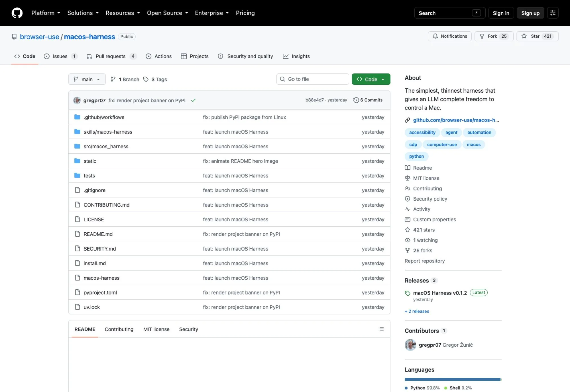The height and width of the screenshot is (392, 570).
Task: Select the Contributing tab below file list
Action: coord(119,329)
